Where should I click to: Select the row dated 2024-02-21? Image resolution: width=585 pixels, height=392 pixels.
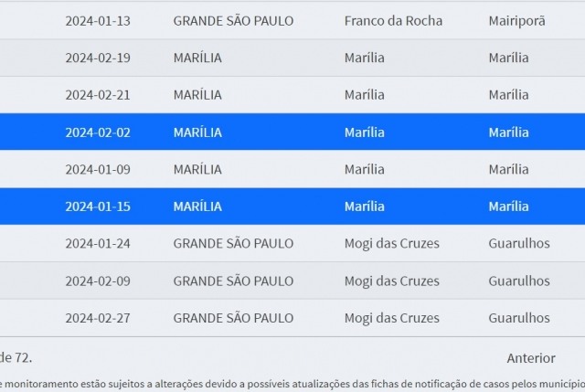point(292,95)
